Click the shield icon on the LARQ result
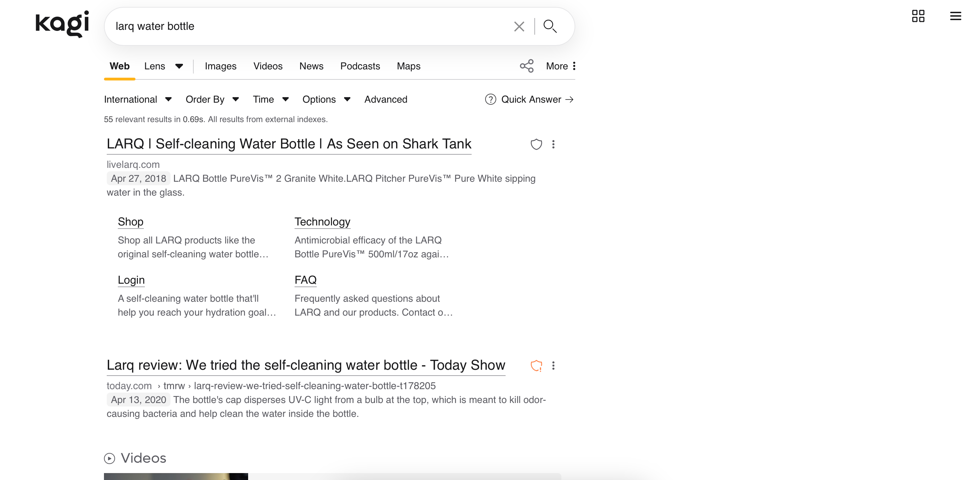 click(x=536, y=145)
